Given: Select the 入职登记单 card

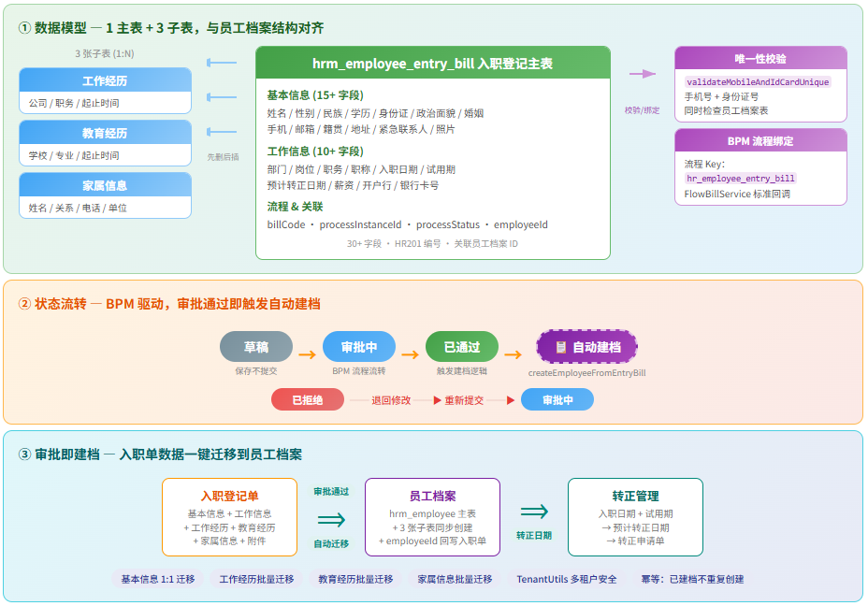Looking at the screenshot, I should (x=230, y=517).
